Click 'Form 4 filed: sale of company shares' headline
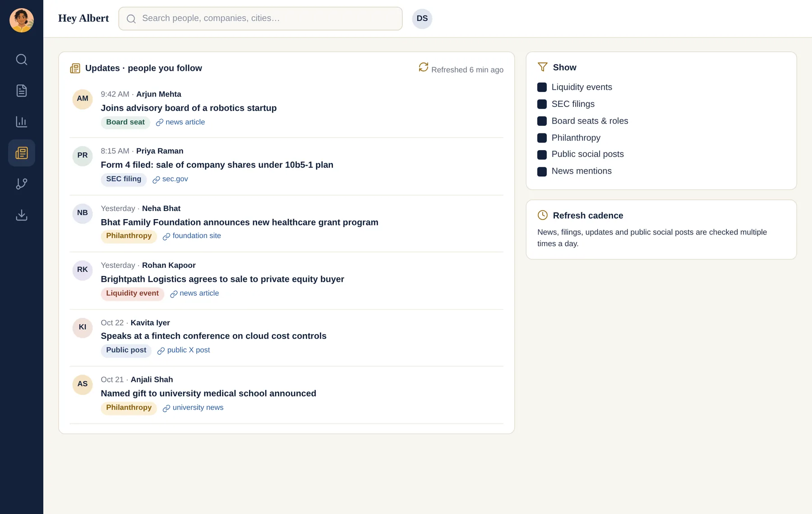This screenshot has width=812, height=514. point(217,165)
